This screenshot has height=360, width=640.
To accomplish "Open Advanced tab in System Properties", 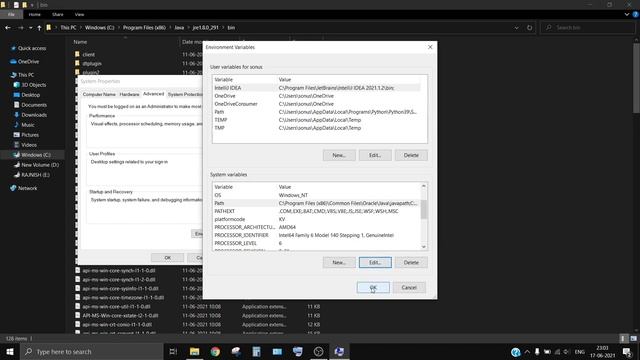I will 153,94.
